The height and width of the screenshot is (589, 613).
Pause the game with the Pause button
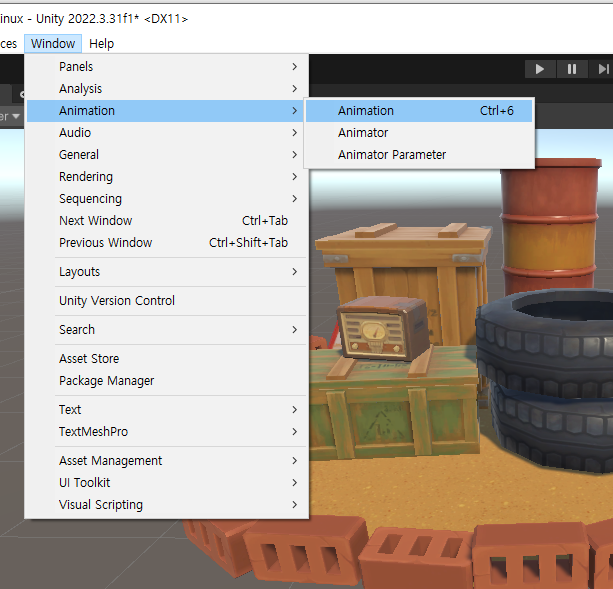572,69
